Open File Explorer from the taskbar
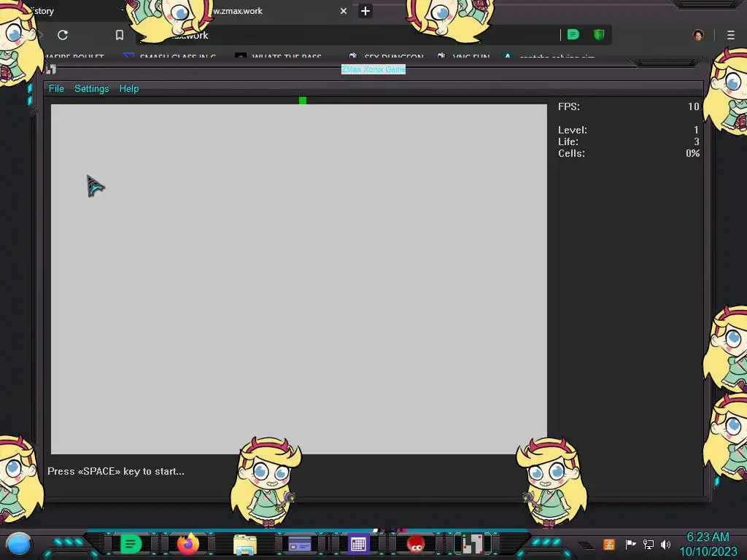The width and height of the screenshot is (747, 560). click(245, 544)
